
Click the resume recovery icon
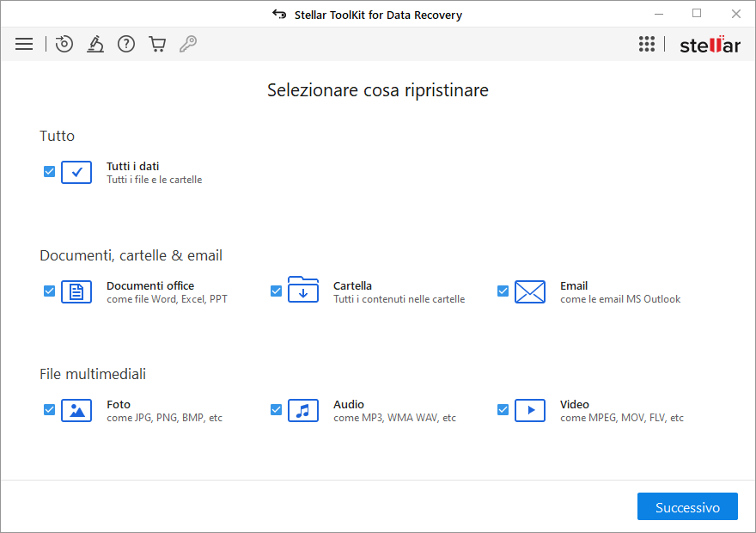pos(64,44)
